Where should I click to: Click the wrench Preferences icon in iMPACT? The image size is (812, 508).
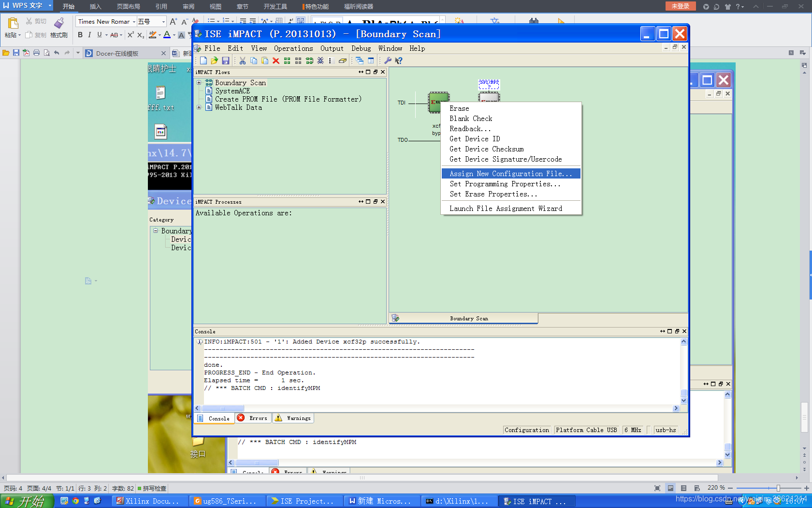(x=388, y=60)
